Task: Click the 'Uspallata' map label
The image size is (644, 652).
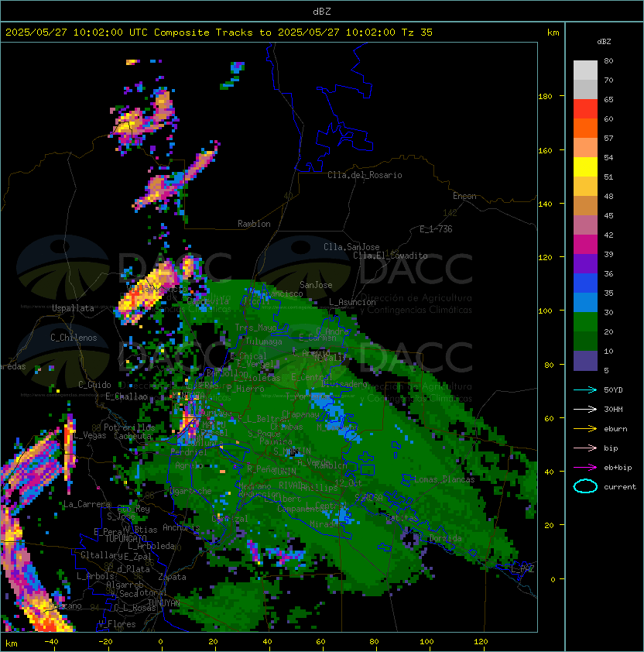Action: pos(73,308)
